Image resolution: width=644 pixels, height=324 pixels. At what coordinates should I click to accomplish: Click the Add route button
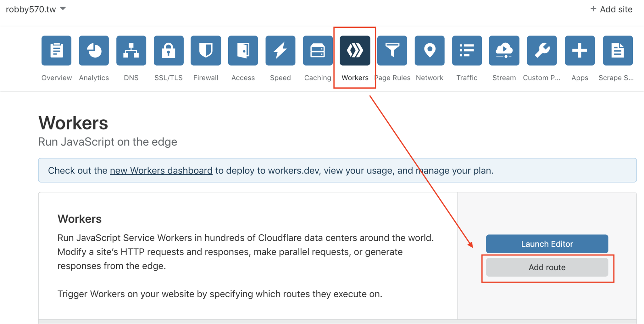pyautogui.click(x=547, y=267)
